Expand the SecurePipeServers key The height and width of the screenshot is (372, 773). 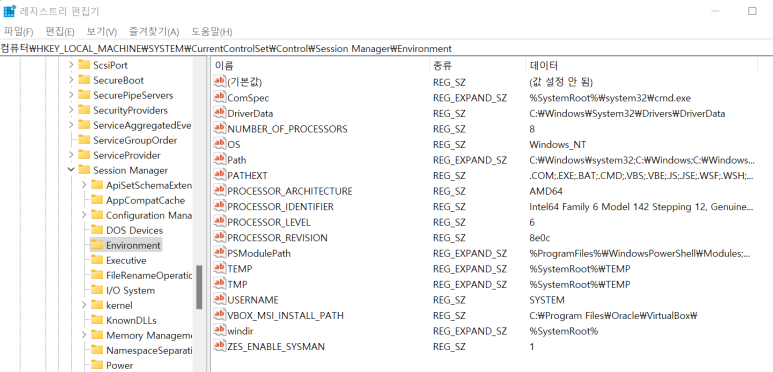71,95
